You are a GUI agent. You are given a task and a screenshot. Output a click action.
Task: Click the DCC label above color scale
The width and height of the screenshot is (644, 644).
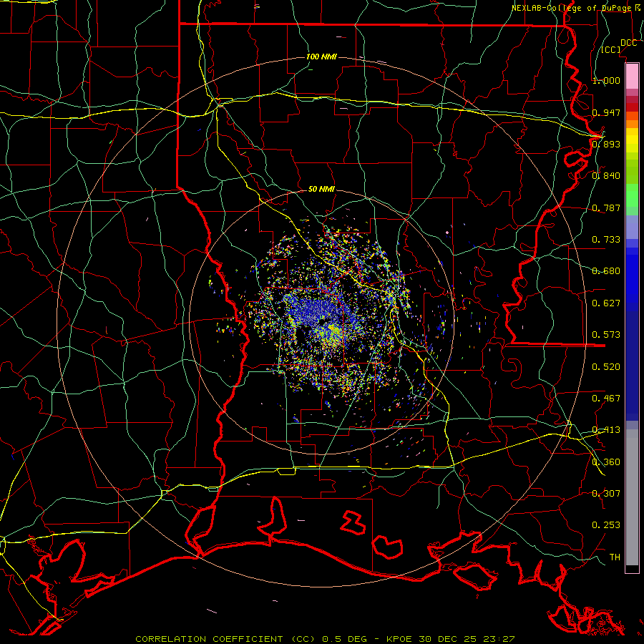pyautogui.click(x=628, y=43)
